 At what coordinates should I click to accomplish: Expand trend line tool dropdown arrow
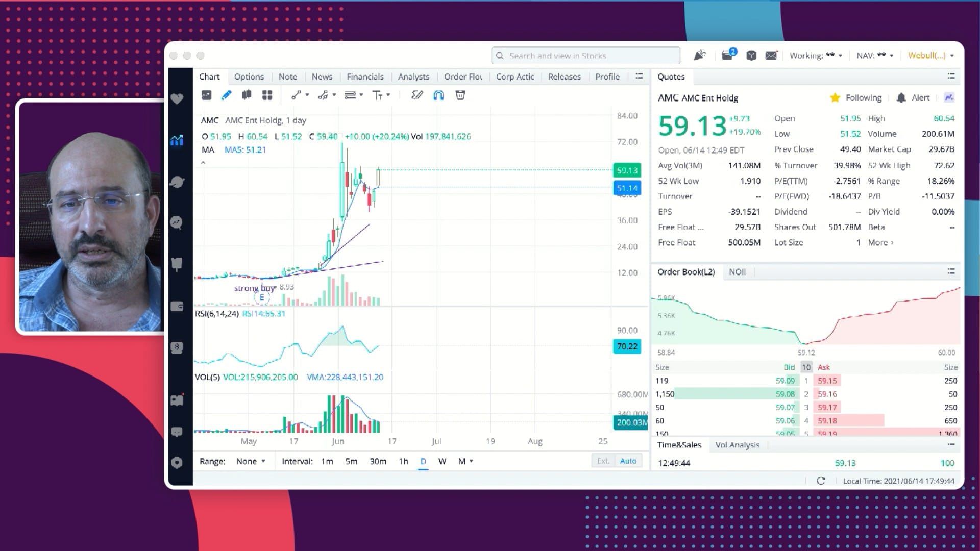click(x=307, y=95)
